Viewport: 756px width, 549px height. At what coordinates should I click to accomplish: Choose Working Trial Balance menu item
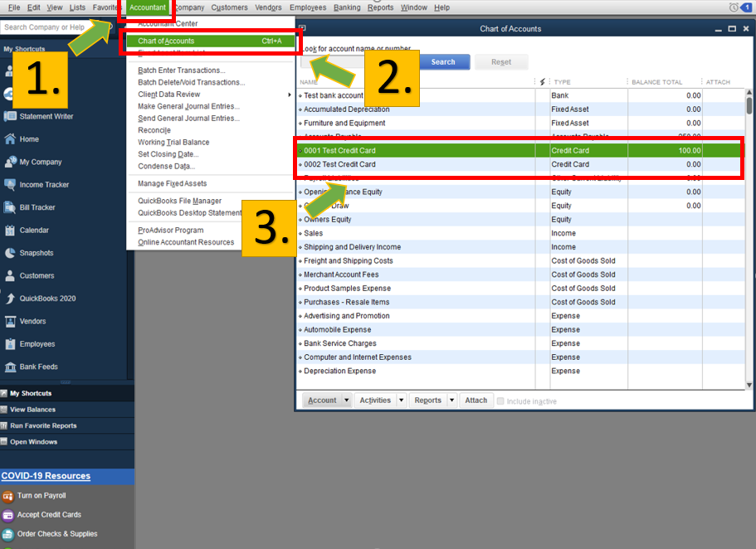[x=211, y=142]
